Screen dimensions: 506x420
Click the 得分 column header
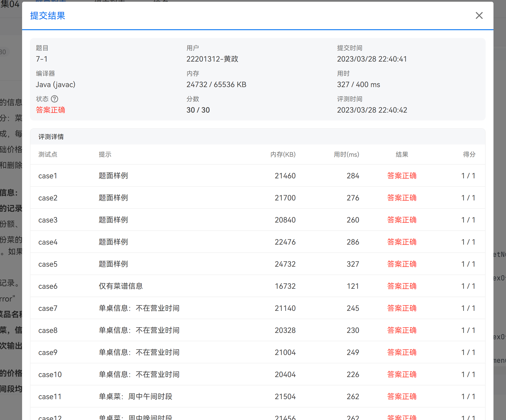coord(469,154)
